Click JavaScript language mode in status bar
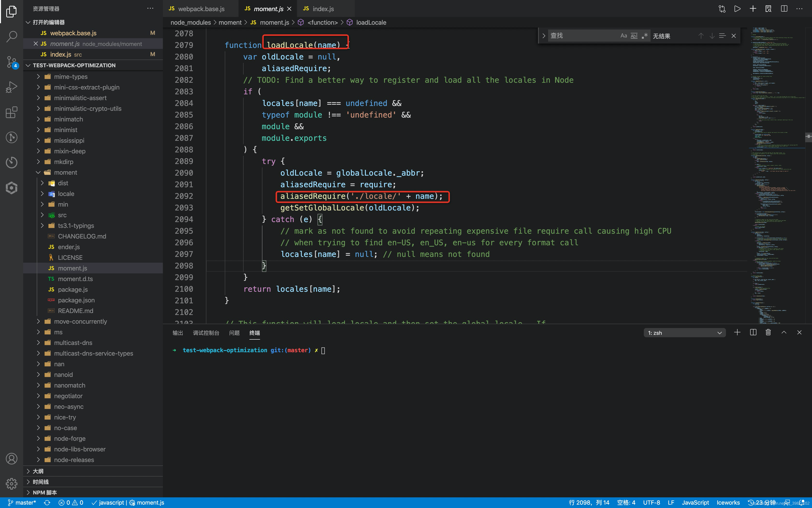 tap(695, 503)
